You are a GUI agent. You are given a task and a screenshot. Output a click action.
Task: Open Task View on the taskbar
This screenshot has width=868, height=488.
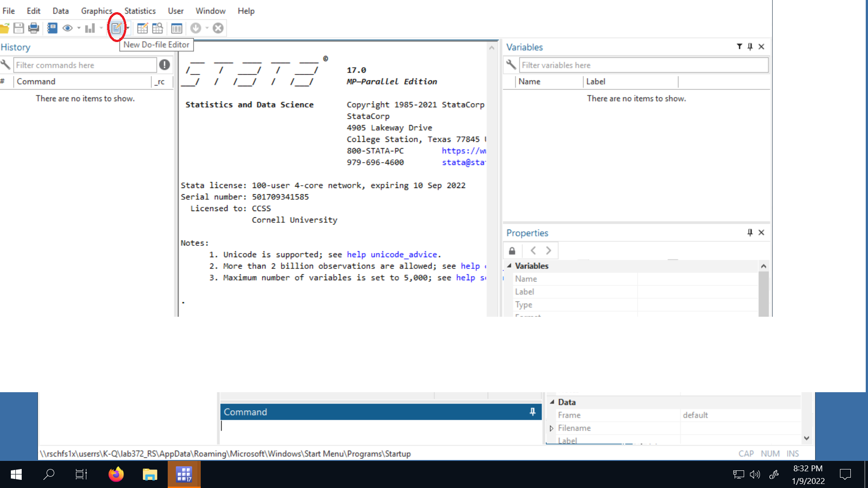[x=81, y=474]
